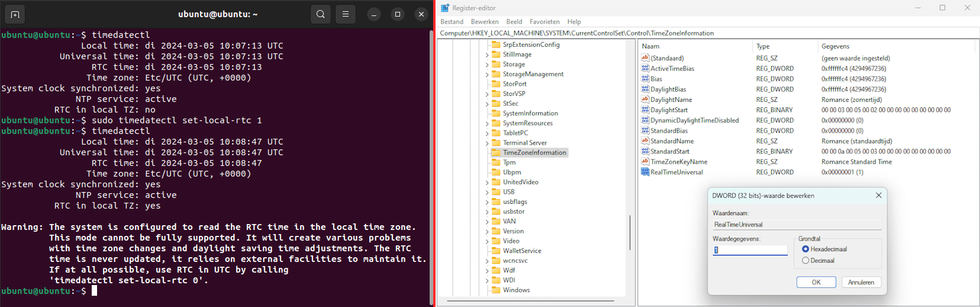Expand the StorageManagement tree node

(487, 74)
